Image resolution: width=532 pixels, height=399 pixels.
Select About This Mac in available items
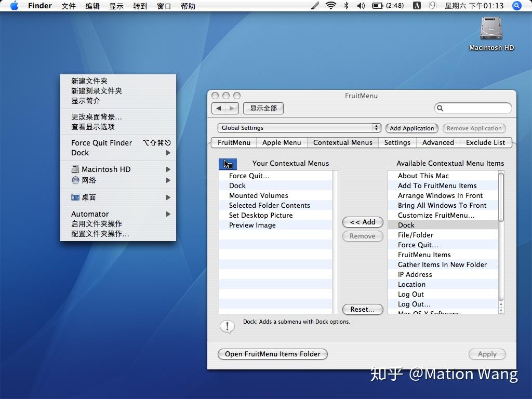[x=444, y=176]
